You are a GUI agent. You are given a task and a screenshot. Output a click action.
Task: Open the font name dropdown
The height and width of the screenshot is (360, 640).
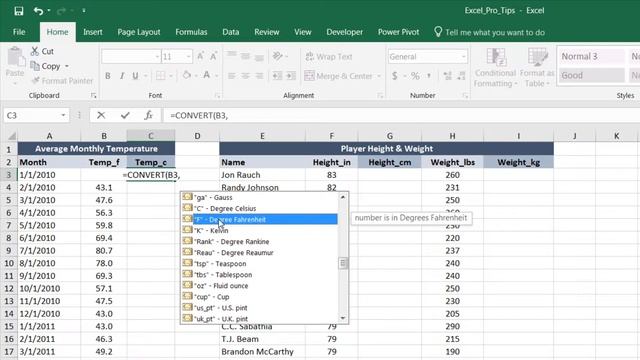[157, 57]
